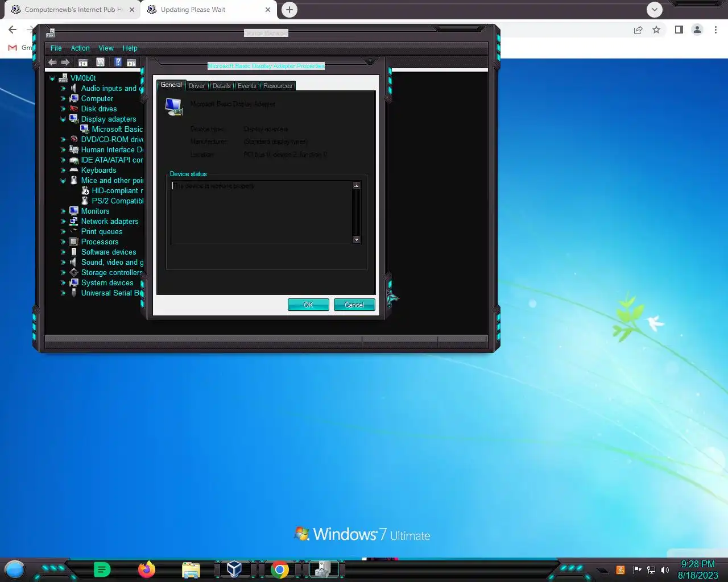Click the display adapter icon in Properties
This screenshot has height=582, width=728.
173,106
